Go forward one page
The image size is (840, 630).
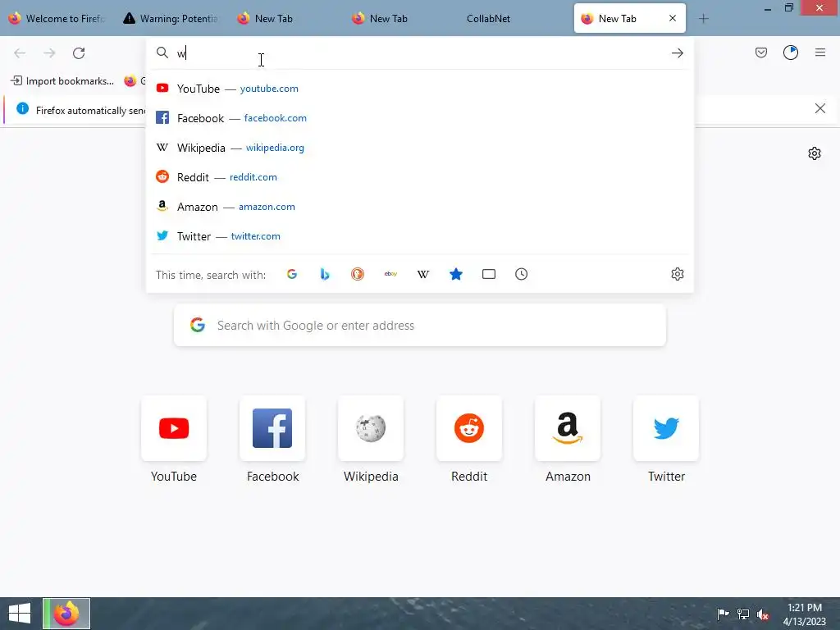pos(49,53)
